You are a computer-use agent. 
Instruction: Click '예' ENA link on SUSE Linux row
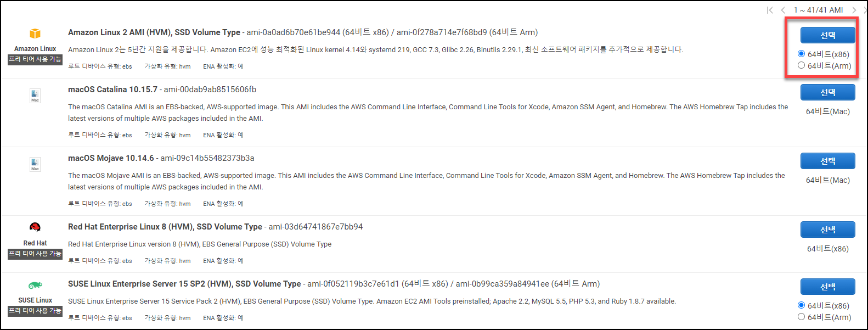(x=239, y=317)
